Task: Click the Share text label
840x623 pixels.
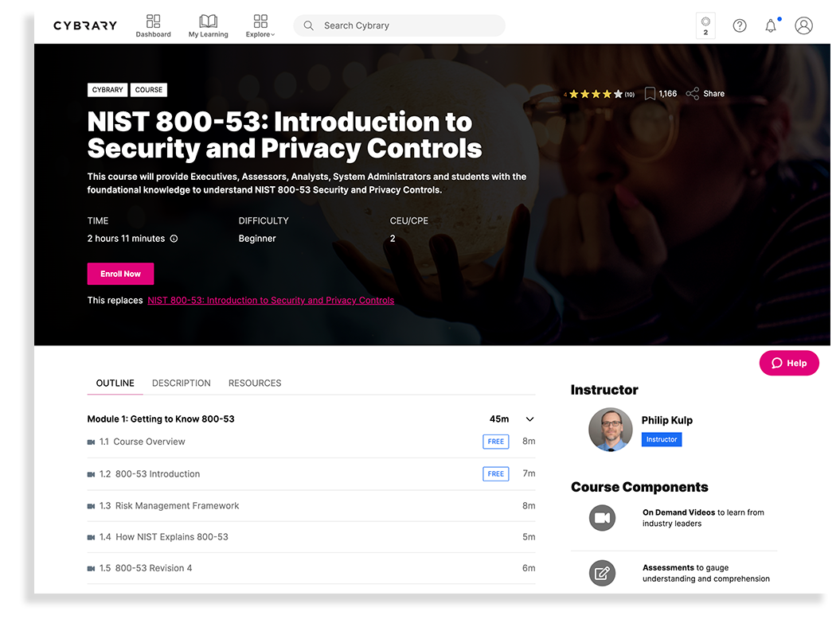Action: coord(713,94)
